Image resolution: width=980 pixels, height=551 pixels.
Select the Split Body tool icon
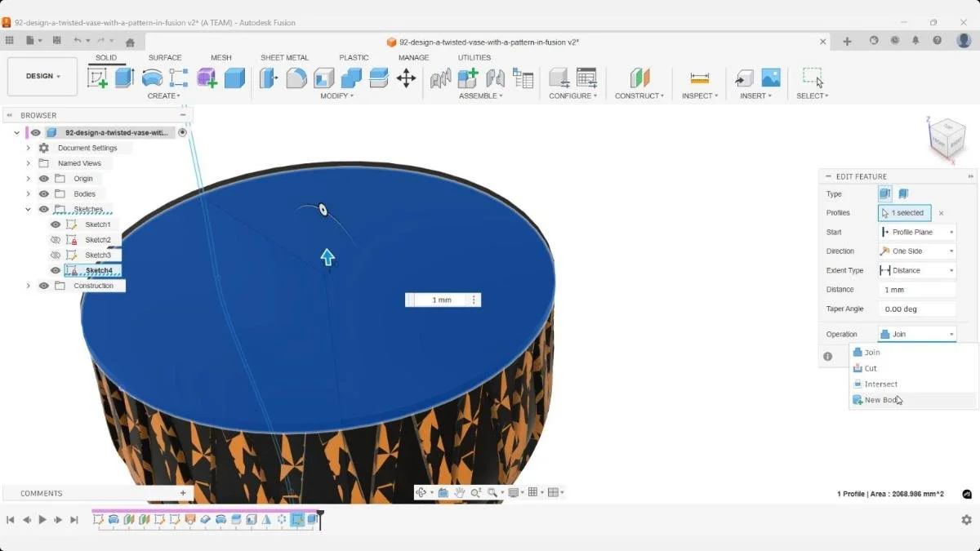coord(379,78)
